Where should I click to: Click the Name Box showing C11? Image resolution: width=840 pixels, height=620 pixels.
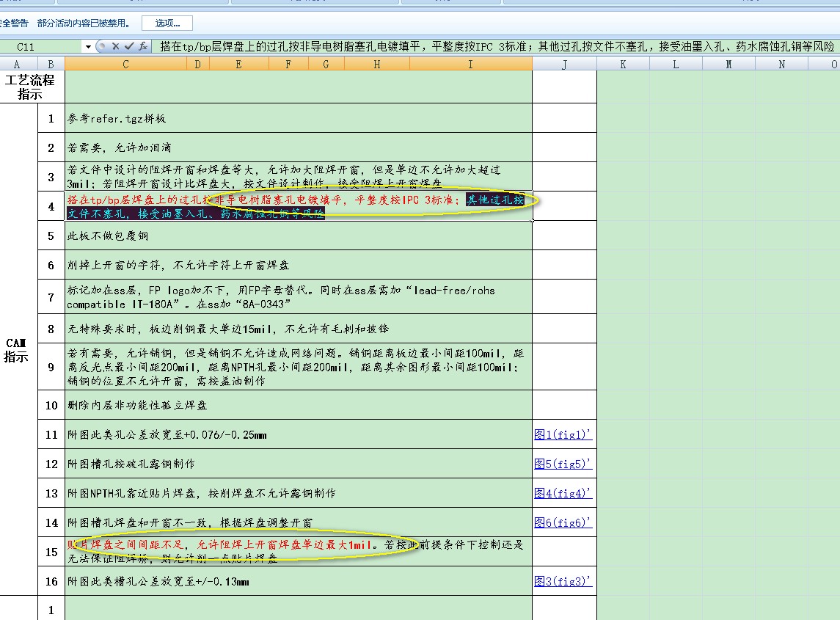pos(41,47)
